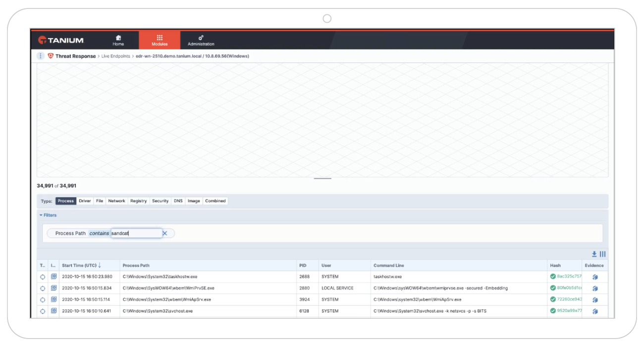
Task: Remove the Process Path filter
Action: [x=165, y=233]
